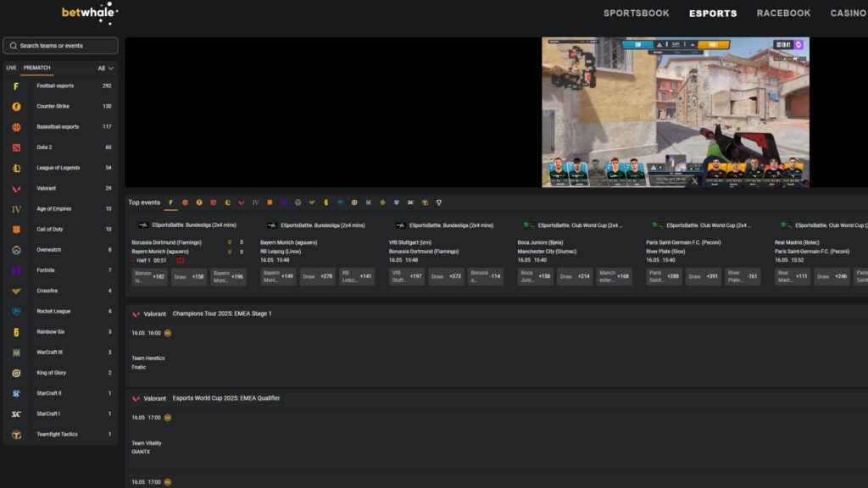The width and height of the screenshot is (868, 488).
Task: Click stream icon beside Team Heretics match time
Action: 168,333
